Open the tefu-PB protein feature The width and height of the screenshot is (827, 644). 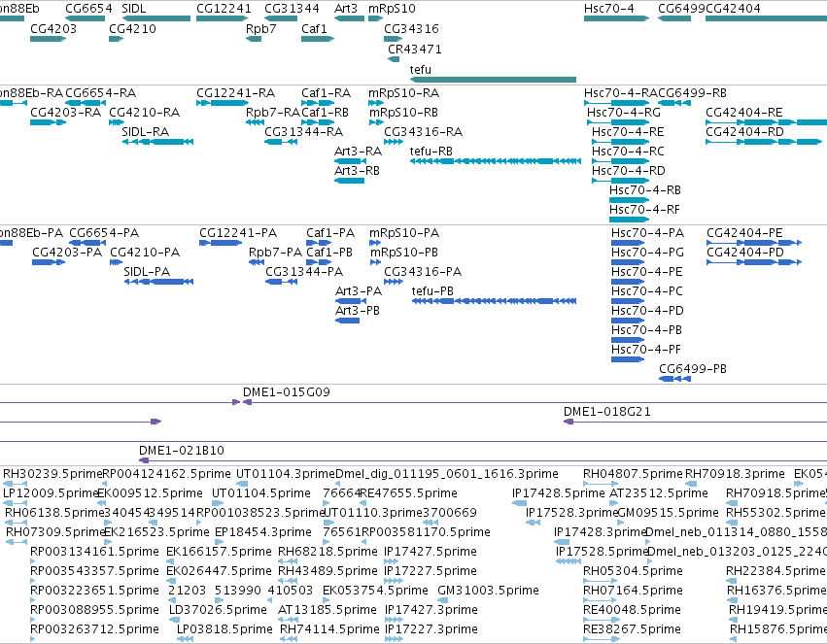click(494, 301)
